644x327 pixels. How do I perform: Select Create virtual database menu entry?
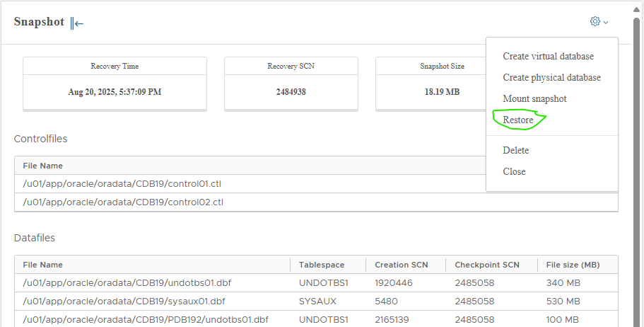pyautogui.click(x=548, y=56)
